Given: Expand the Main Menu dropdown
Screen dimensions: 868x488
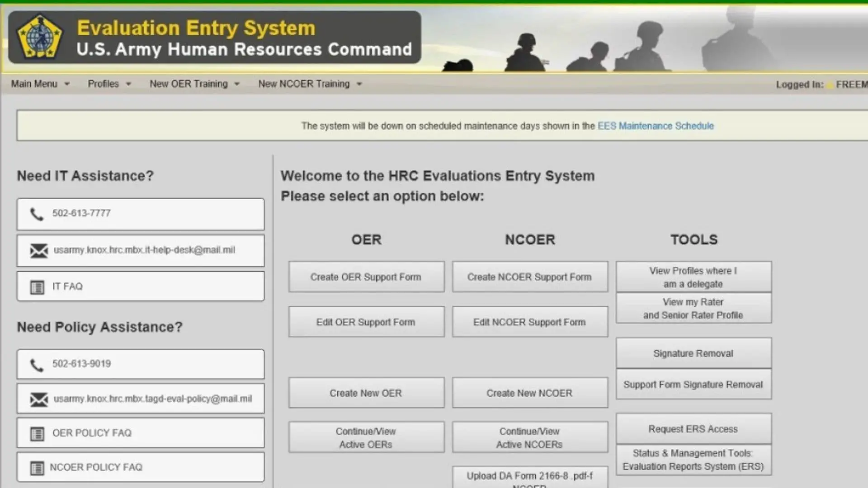Looking at the screenshot, I should click(39, 84).
